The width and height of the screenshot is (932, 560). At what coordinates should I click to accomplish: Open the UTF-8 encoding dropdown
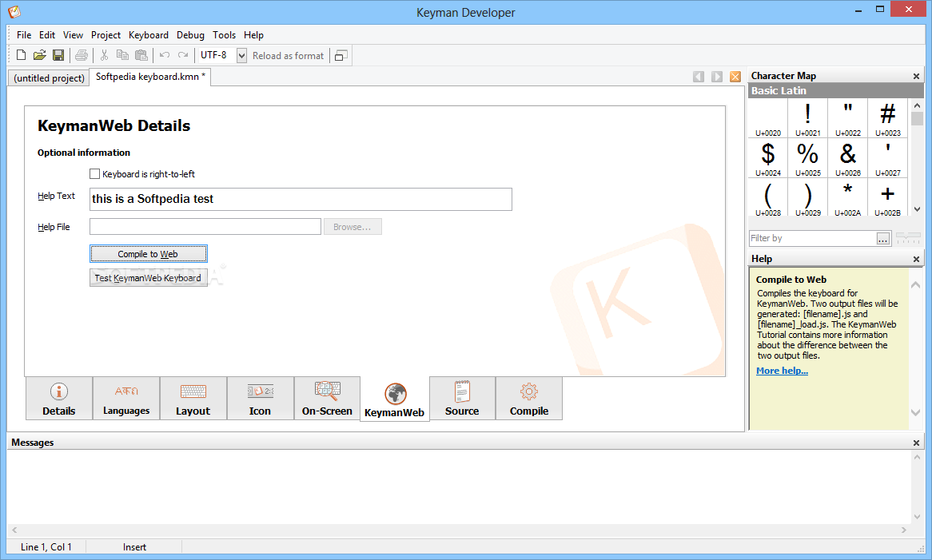(242, 55)
